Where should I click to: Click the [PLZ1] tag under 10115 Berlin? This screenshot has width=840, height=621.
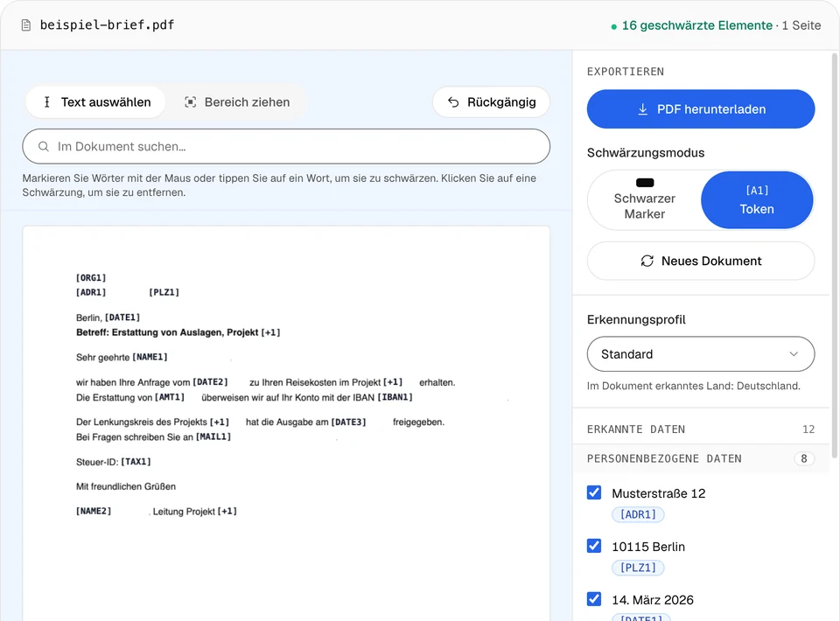[x=638, y=568]
